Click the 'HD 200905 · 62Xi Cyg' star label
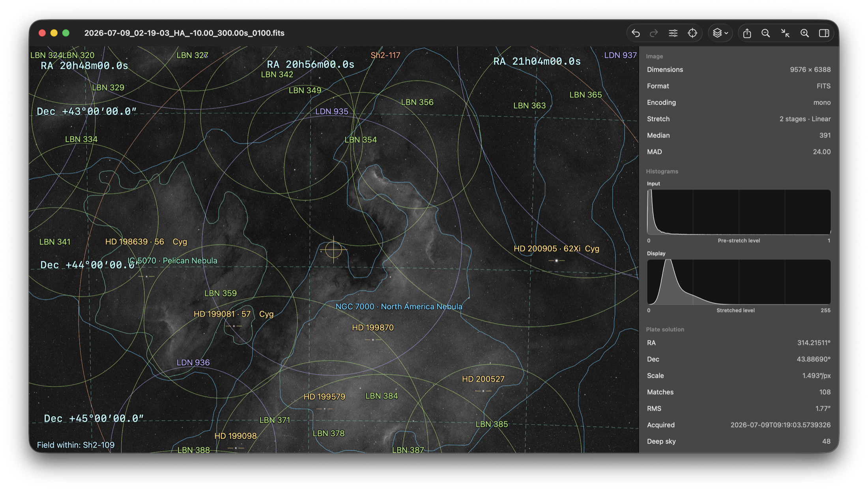Image resolution: width=868 pixels, height=491 pixels. pyautogui.click(x=556, y=249)
